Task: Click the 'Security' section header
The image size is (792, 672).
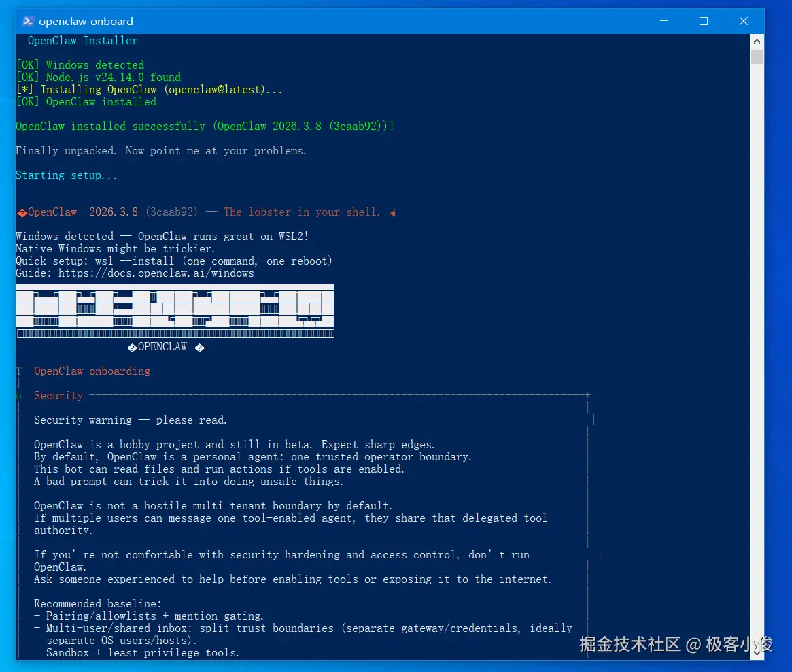Action: pyautogui.click(x=58, y=396)
